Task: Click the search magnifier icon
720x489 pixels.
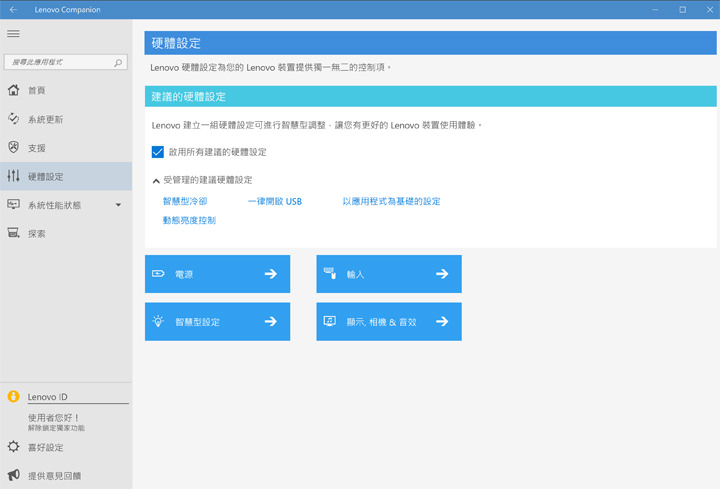Action: pyautogui.click(x=119, y=62)
